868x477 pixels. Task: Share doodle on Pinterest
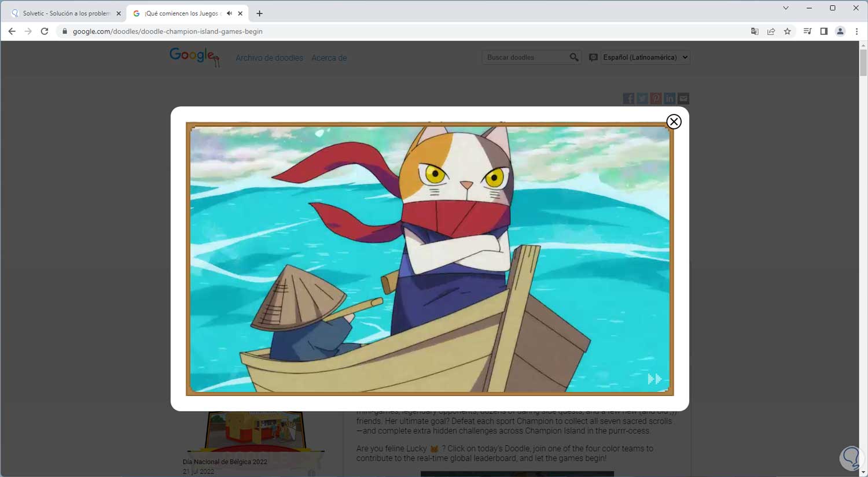(656, 98)
